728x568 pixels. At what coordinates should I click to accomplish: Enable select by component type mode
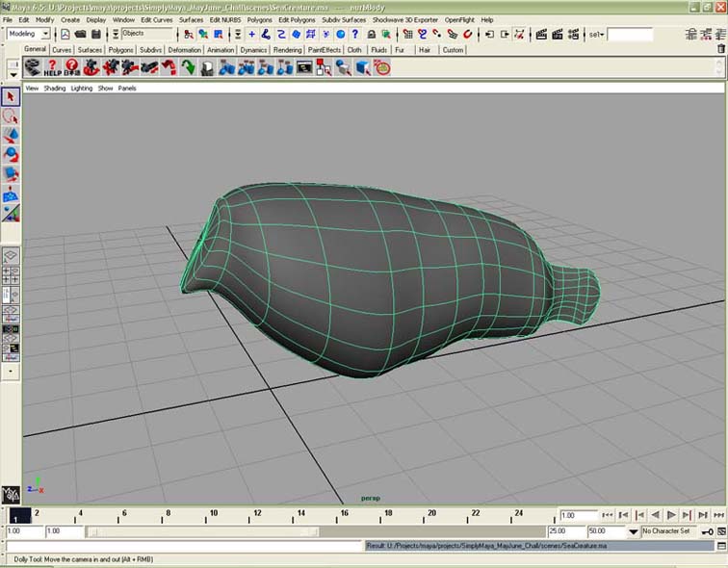coord(219,35)
